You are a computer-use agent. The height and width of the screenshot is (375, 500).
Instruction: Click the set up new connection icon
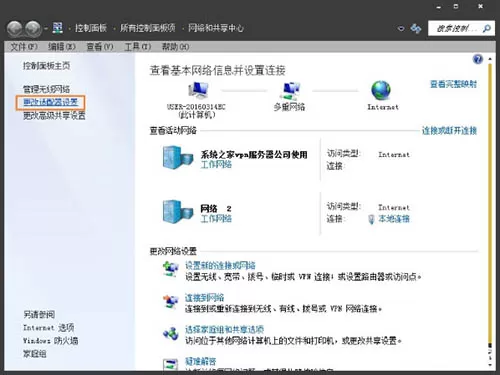click(x=170, y=269)
